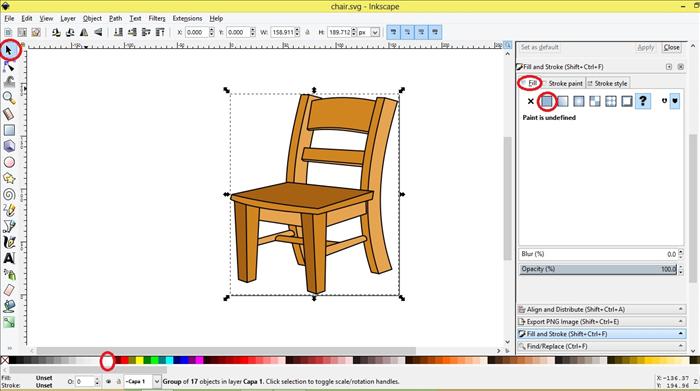Click the Apply button

(x=646, y=47)
